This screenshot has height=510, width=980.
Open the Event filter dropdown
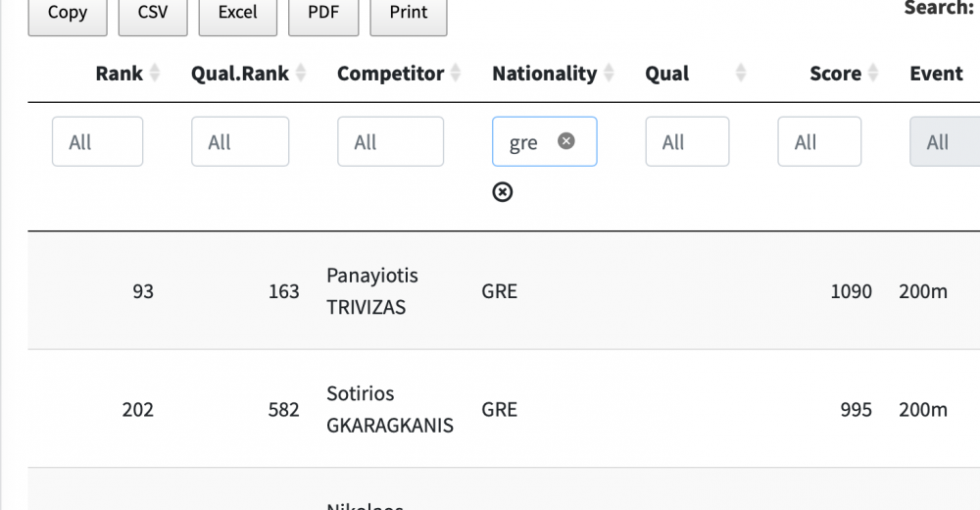(x=943, y=142)
